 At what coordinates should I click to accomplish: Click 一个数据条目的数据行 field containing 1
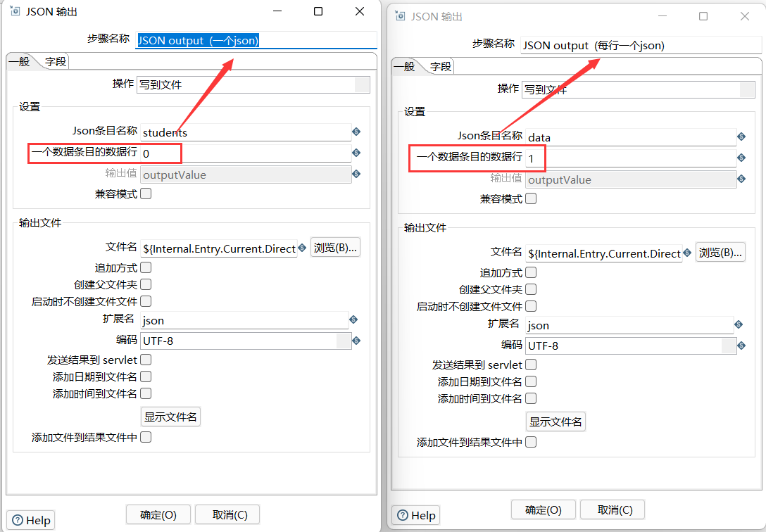click(x=631, y=158)
